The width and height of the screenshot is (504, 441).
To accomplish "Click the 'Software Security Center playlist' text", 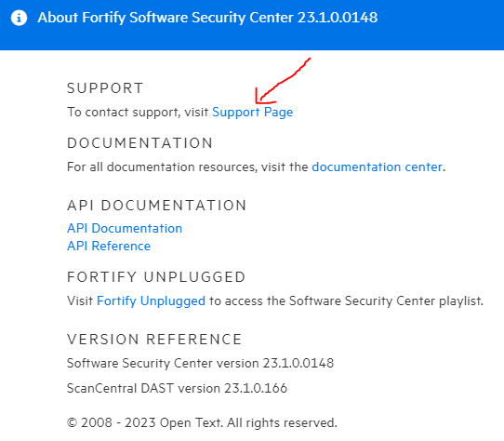I will tap(386, 301).
